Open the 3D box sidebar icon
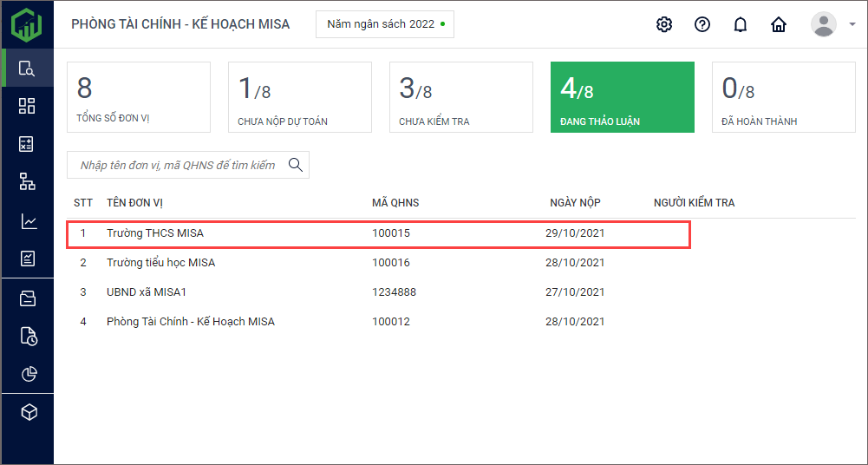The image size is (868, 465). [x=27, y=412]
